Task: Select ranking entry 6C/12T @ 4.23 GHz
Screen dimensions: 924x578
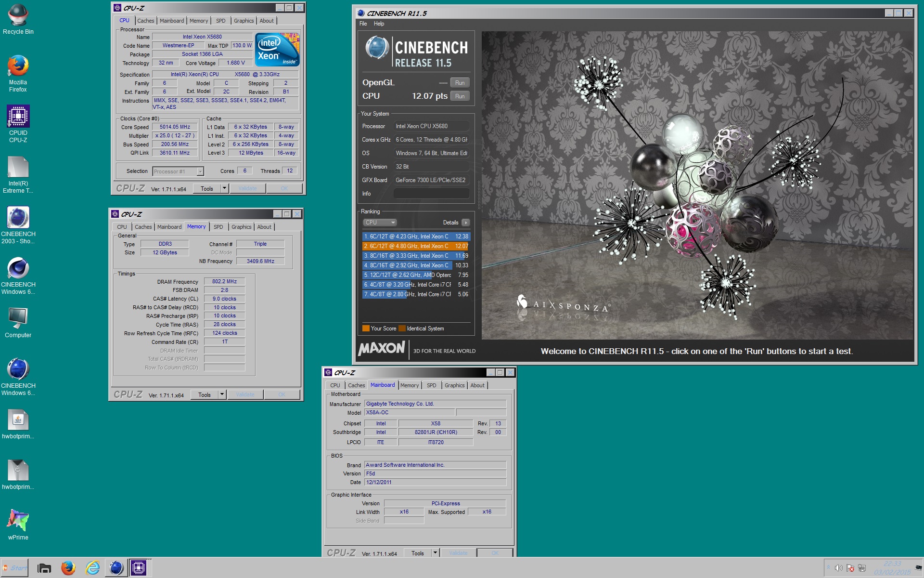Action: [x=416, y=236]
